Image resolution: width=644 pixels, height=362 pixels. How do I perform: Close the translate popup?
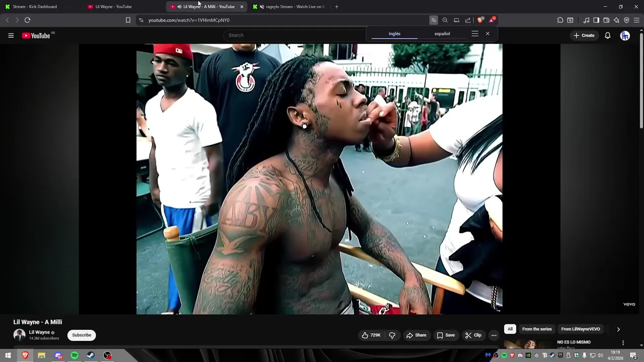click(488, 34)
